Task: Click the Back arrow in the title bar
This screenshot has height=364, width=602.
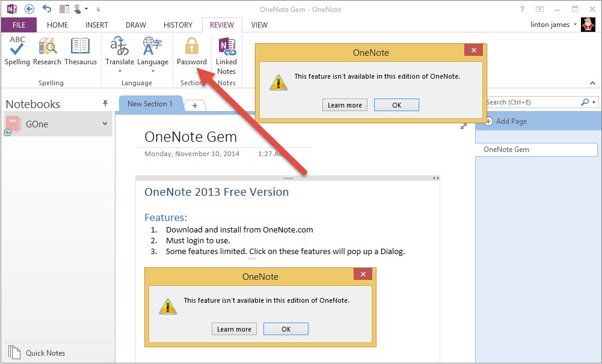Action: pos(29,9)
